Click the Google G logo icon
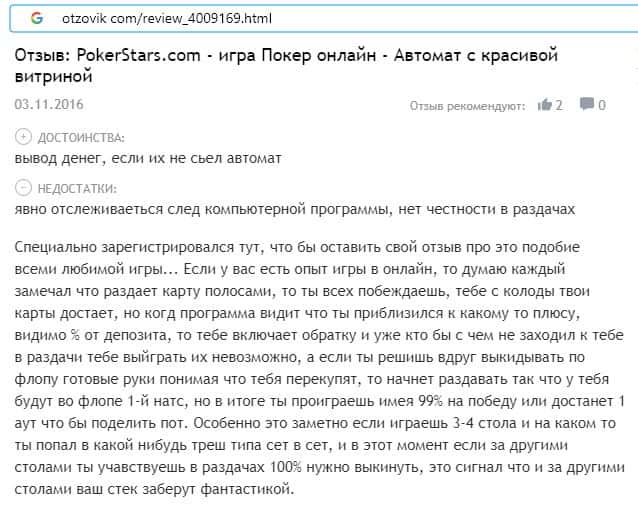The image size is (638, 527). coord(37,18)
